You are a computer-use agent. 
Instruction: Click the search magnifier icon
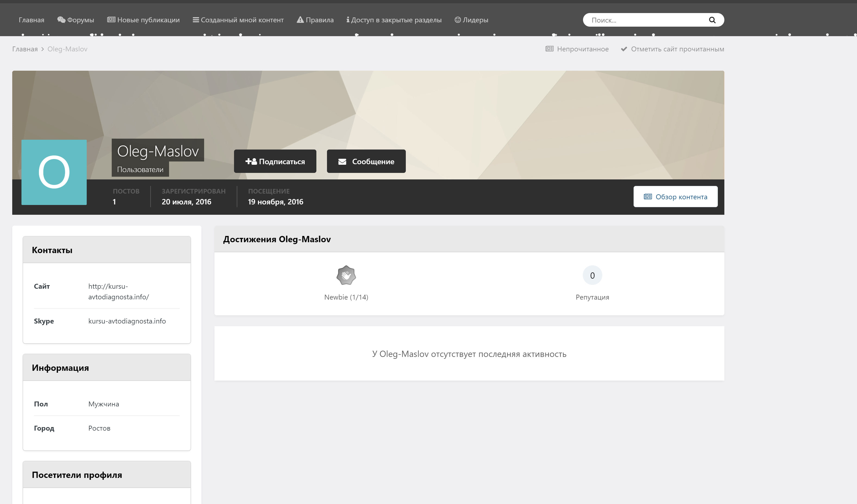click(712, 20)
